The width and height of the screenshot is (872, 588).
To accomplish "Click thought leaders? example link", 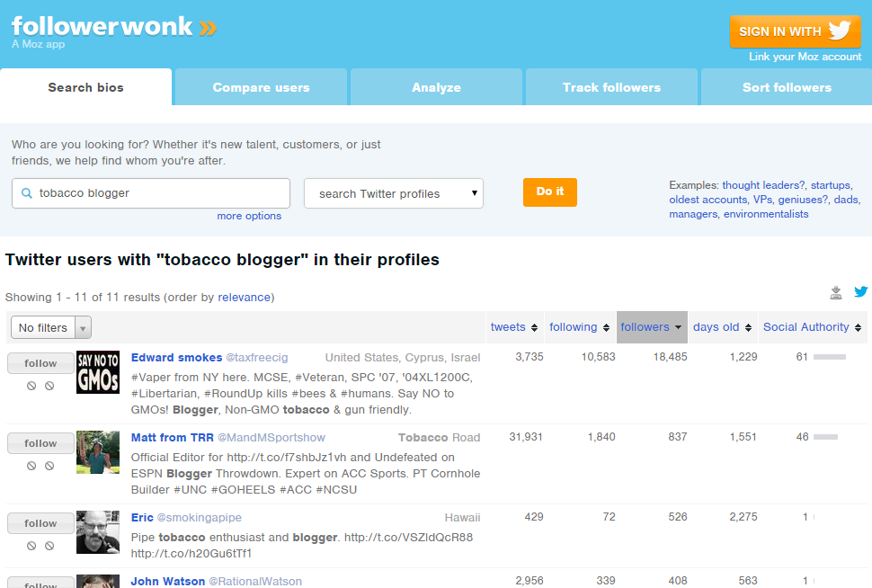I will (763, 185).
